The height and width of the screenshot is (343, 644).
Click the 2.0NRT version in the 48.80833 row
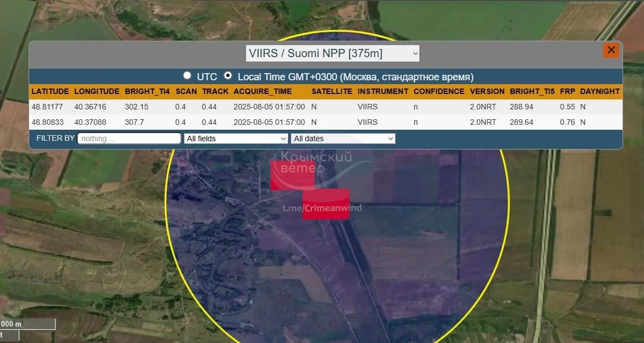[x=483, y=122]
